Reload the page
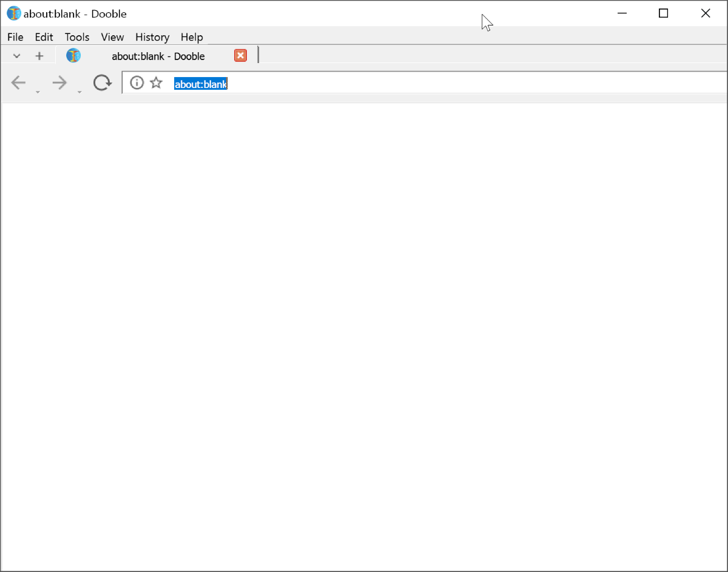This screenshot has width=728, height=572. point(103,82)
